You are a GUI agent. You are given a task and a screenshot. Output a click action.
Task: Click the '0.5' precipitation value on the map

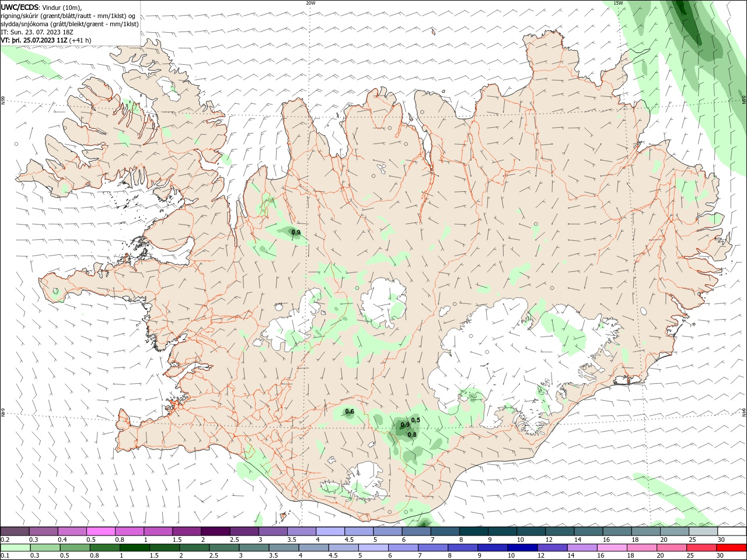(x=416, y=420)
